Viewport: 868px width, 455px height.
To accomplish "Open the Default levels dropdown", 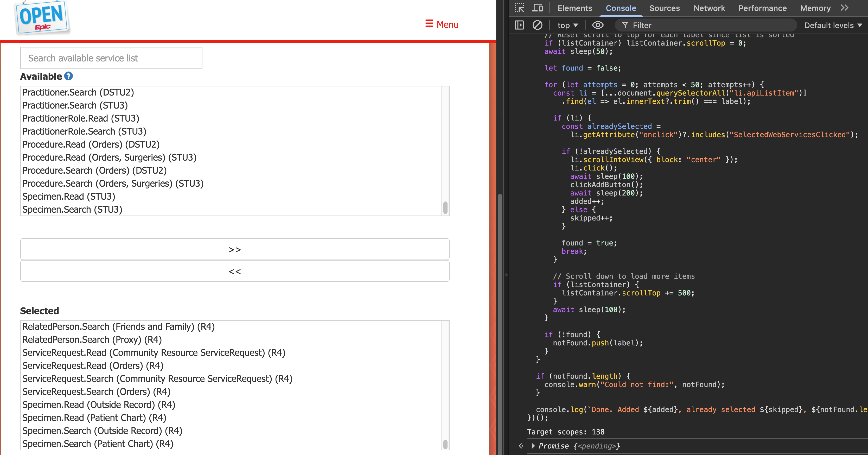I will (x=833, y=25).
